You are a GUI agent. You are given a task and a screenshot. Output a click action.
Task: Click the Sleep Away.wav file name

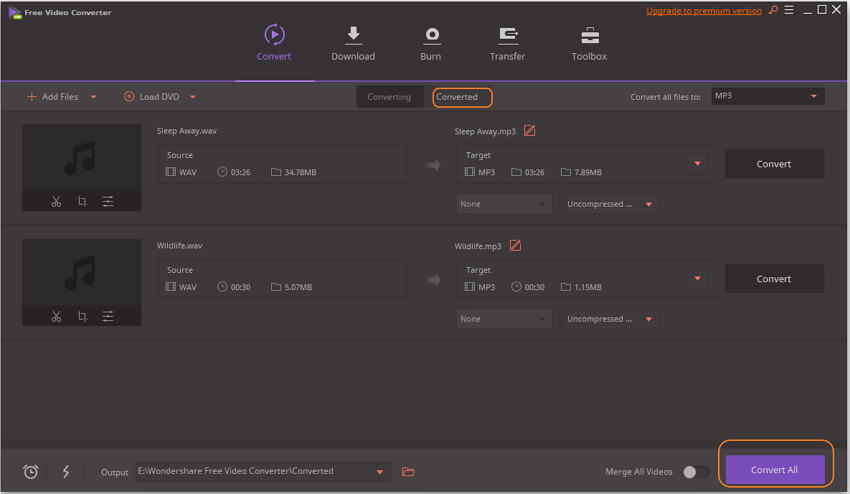pos(187,131)
